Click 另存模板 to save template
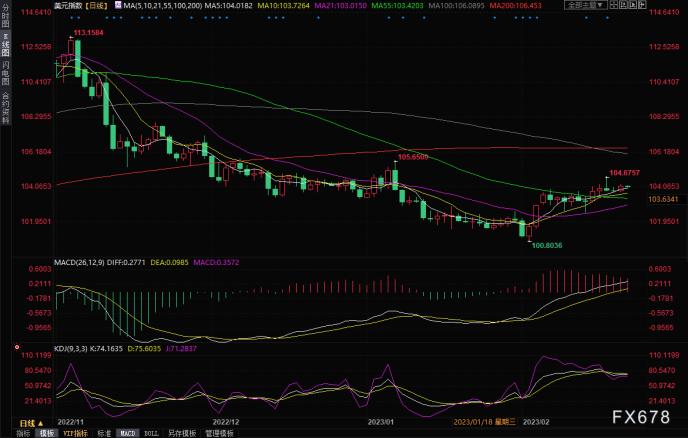Viewport: 688px width, 438px height. pos(182,433)
